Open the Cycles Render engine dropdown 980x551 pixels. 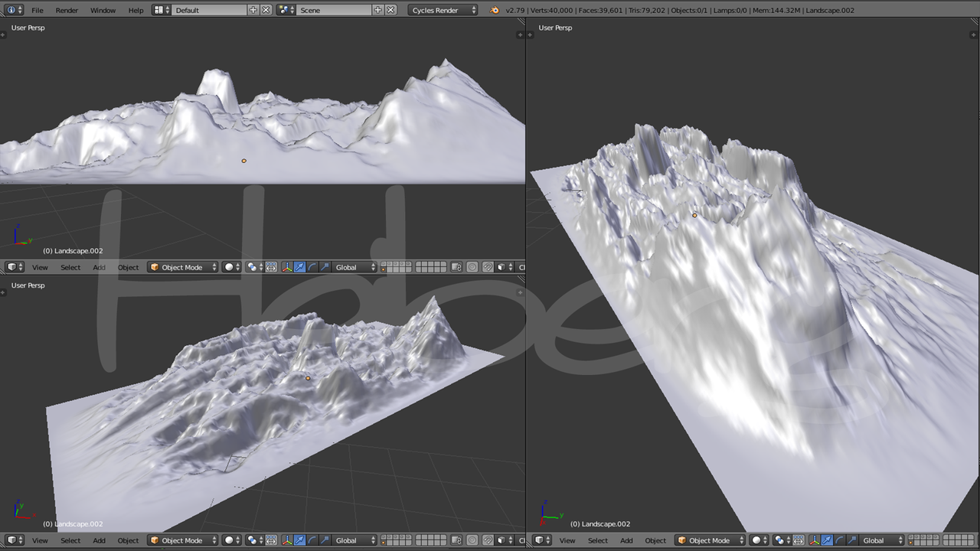(x=443, y=10)
